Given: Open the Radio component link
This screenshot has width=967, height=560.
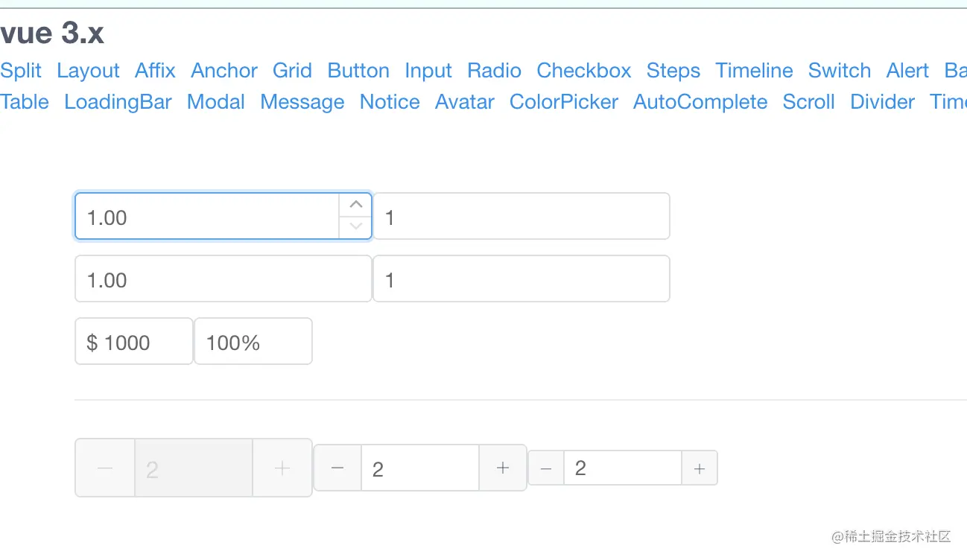Looking at the screenshot, I should tap(494, 71).
